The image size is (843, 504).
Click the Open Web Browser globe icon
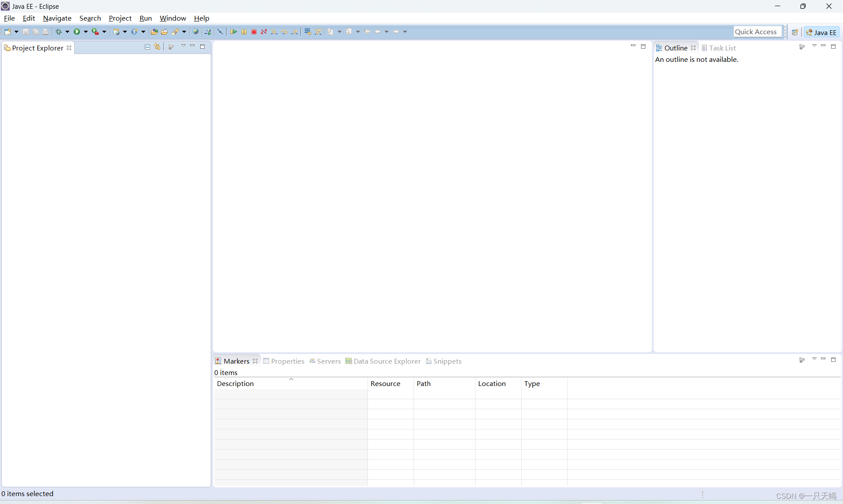point(195,32)
